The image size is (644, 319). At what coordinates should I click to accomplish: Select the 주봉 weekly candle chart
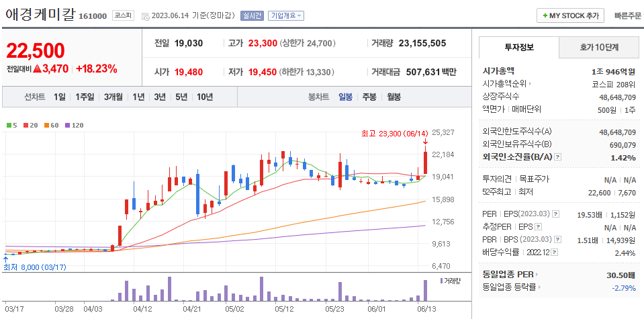pyautogui.click(x=369, y=97)
